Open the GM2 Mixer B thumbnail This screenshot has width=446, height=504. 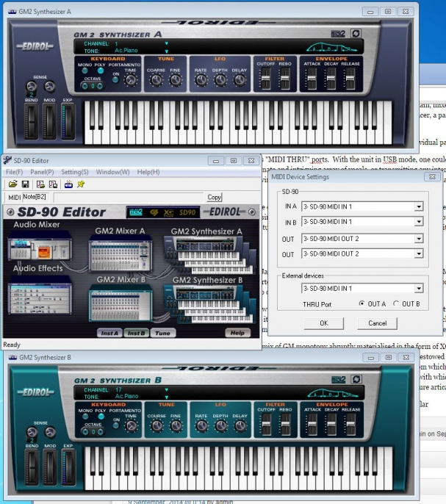point(120,305)
